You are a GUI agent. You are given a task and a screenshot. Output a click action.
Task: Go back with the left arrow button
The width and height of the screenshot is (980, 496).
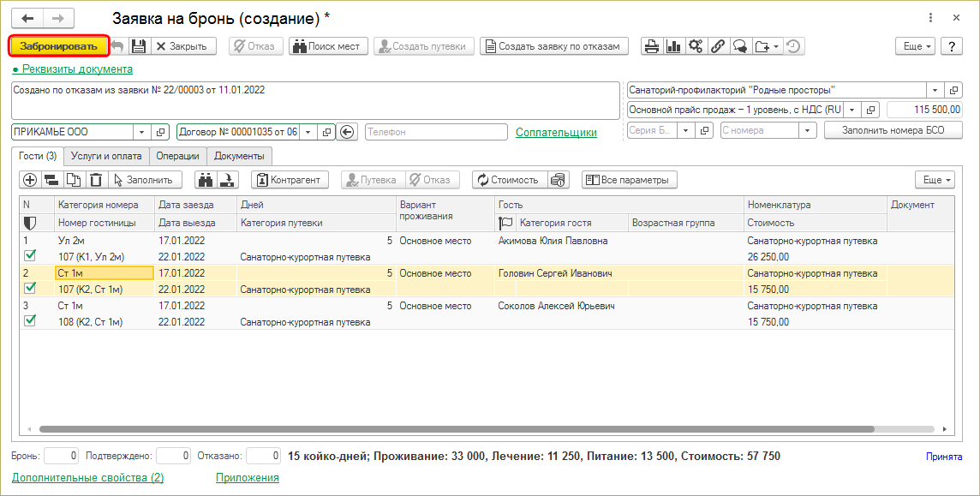27,18
